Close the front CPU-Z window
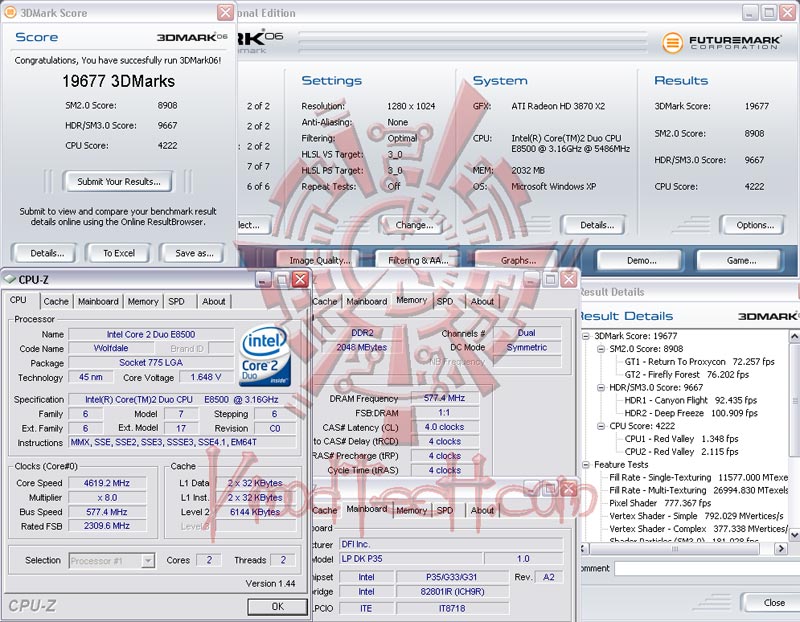The height and width of the screenshot is (622, 800). 300,279
